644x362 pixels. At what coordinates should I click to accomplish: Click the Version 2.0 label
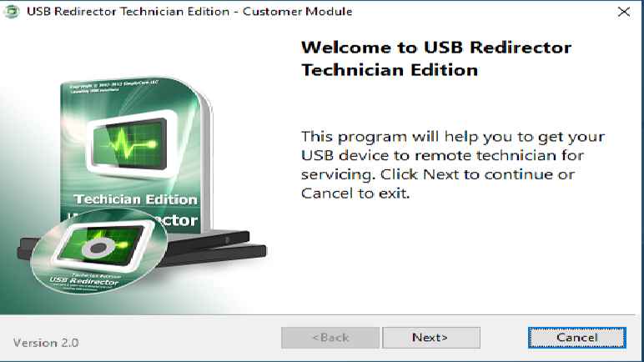coord(46,343)
